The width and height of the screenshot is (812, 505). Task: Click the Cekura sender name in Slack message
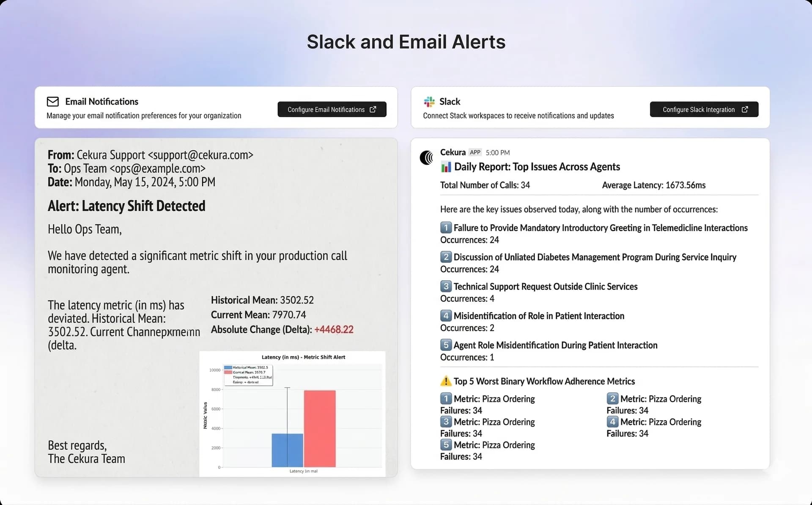tap(453, 152)
